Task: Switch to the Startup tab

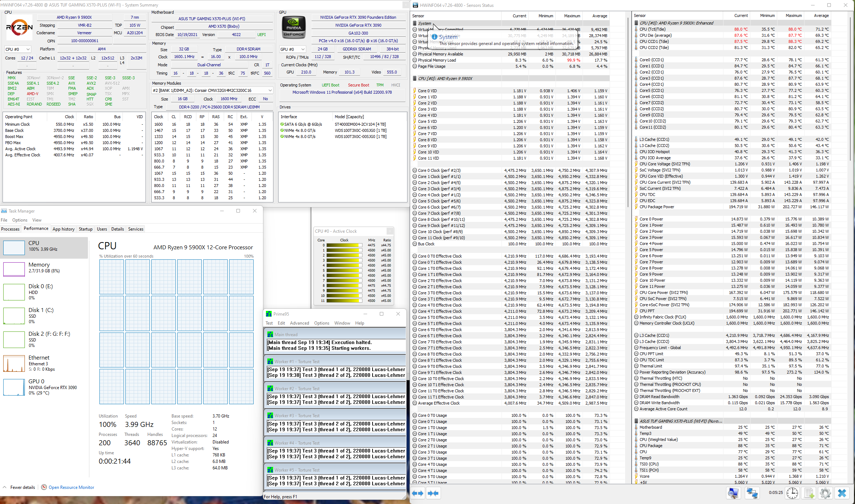Action: (x=86, y=229)
